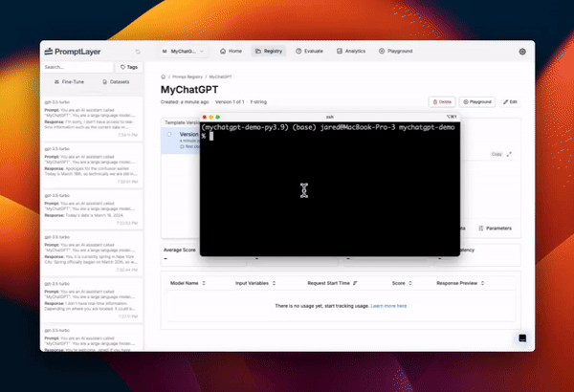
Task: Open the MyChatG... workspace dropdown
Action: click(x=183, y=52)
